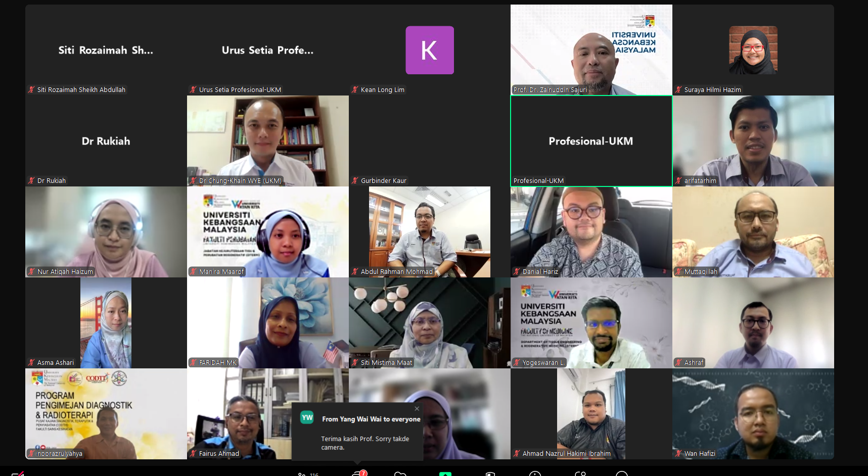Select Prof. Dr. Zainuddin Sajuri's video tile

[591, 50]
